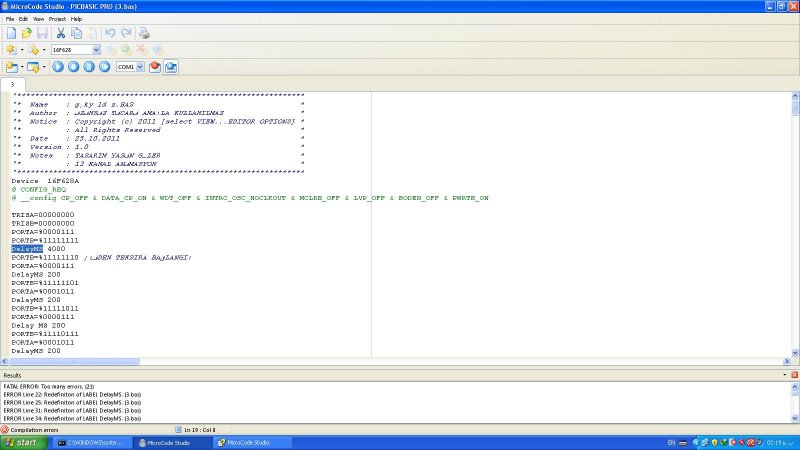Start the ICD debugger with the Run button
Viewport: 800px width, 450px height.
pos(58,67)
